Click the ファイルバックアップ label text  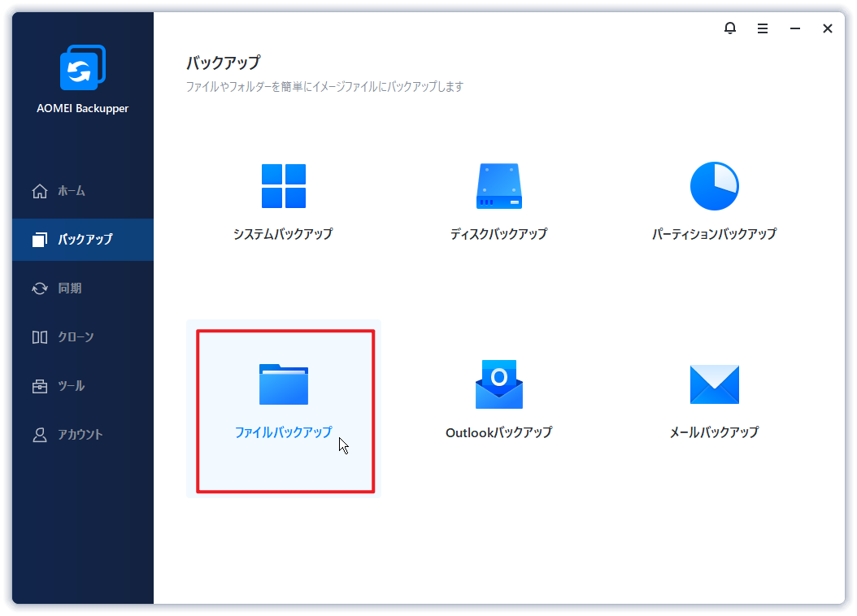[283, 433]
